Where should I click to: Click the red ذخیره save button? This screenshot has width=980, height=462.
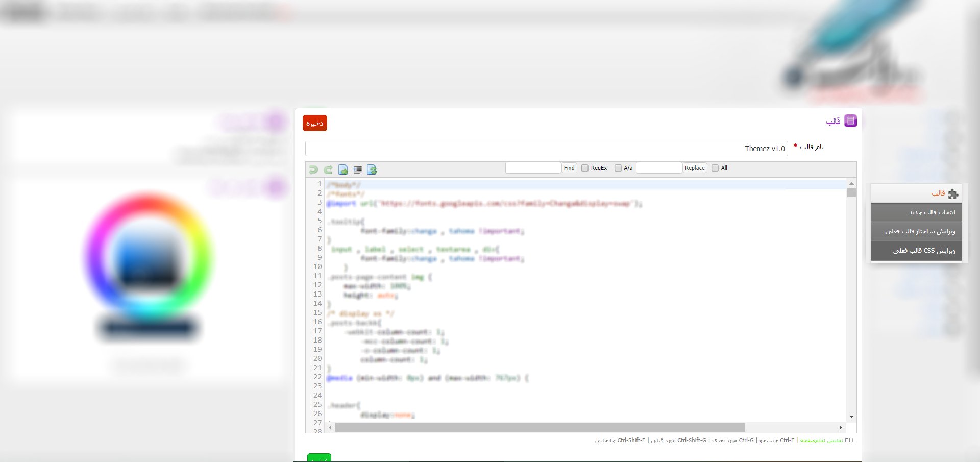click(315, 123)
